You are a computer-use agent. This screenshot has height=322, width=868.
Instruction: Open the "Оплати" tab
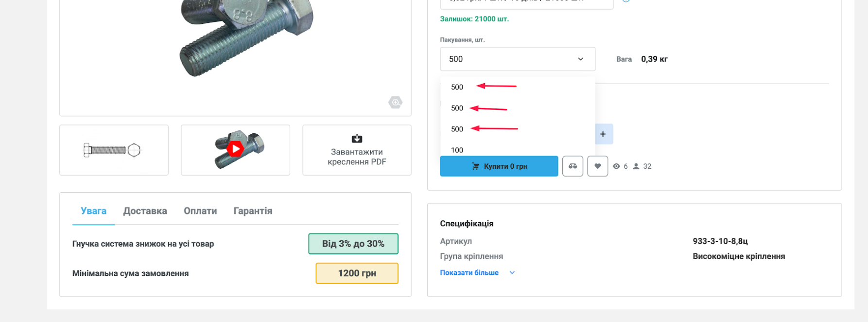pos(200,211)
